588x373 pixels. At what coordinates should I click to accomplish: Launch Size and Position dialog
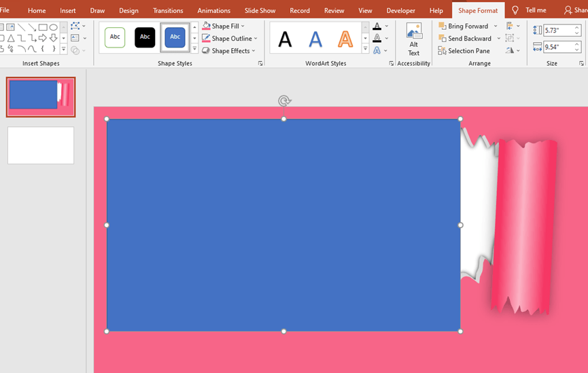click(x=581, y=64)
